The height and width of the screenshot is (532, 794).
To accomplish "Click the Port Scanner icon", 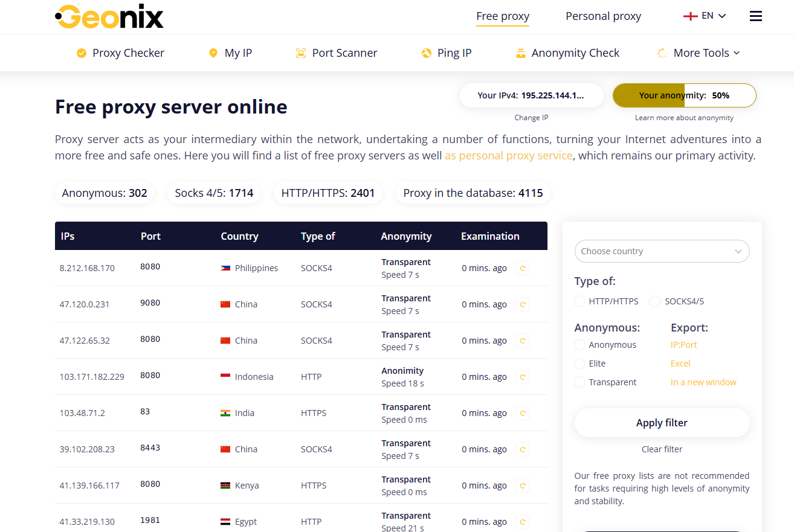I will [x=301, y=53].
